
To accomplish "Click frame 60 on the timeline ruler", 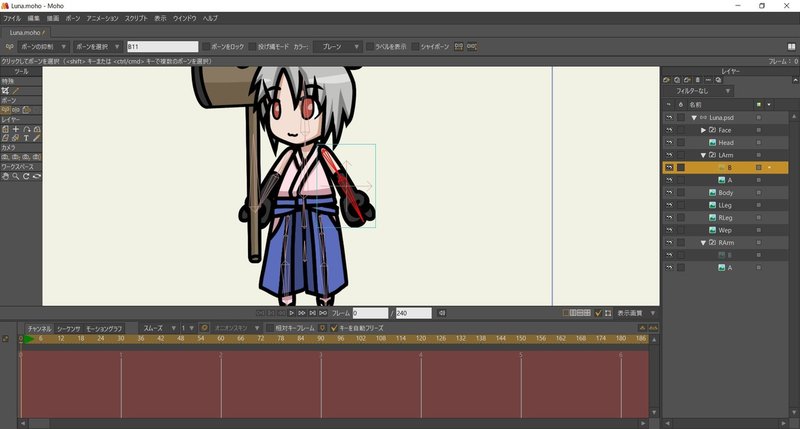I will [x=220, y=339].
